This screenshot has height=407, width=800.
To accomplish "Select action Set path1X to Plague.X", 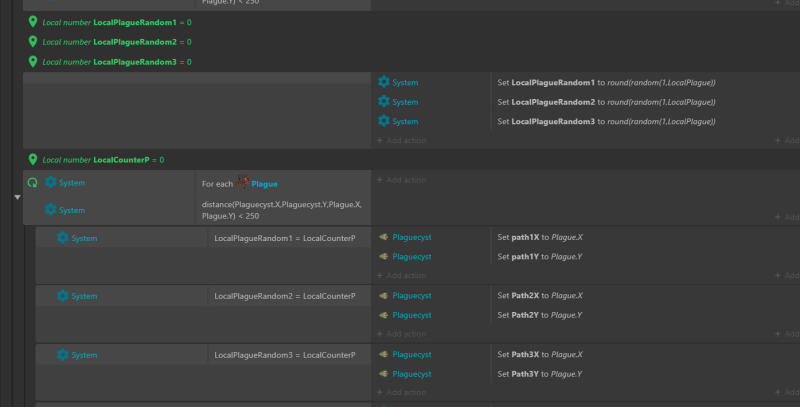I will click(x=540, y=237).
